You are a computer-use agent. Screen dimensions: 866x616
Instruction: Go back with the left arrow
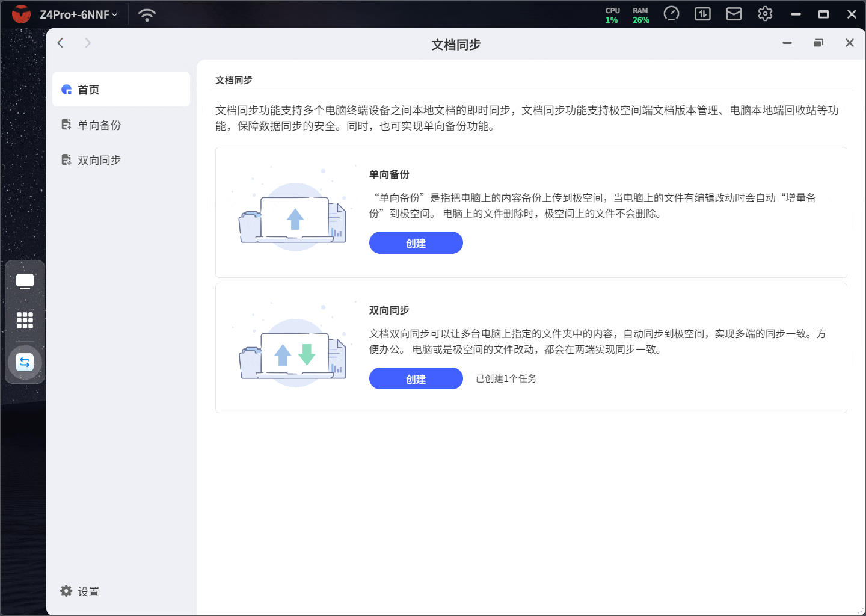[x=60, y=43]
